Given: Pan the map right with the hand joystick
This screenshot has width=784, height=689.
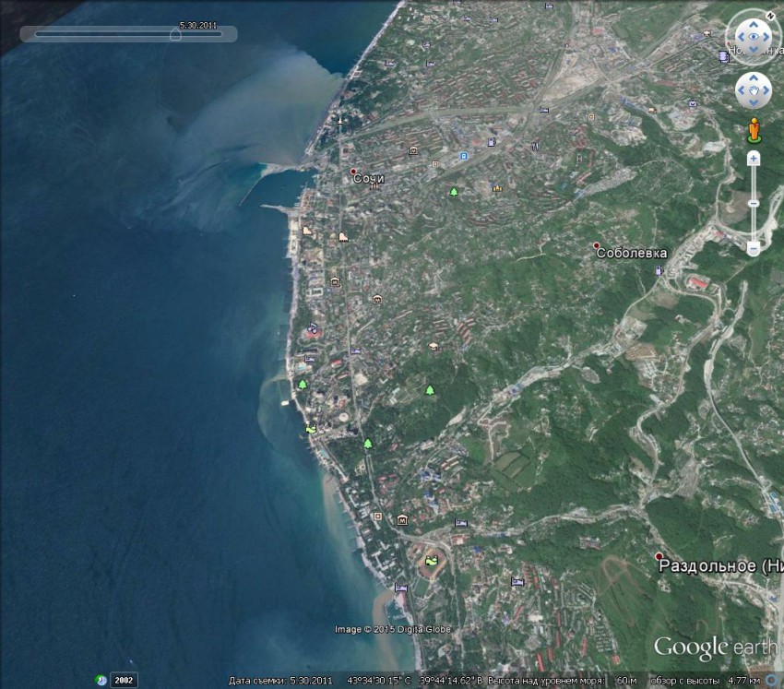Looking at the screenshot, I should pyautogui.click(x=767, y=90).
